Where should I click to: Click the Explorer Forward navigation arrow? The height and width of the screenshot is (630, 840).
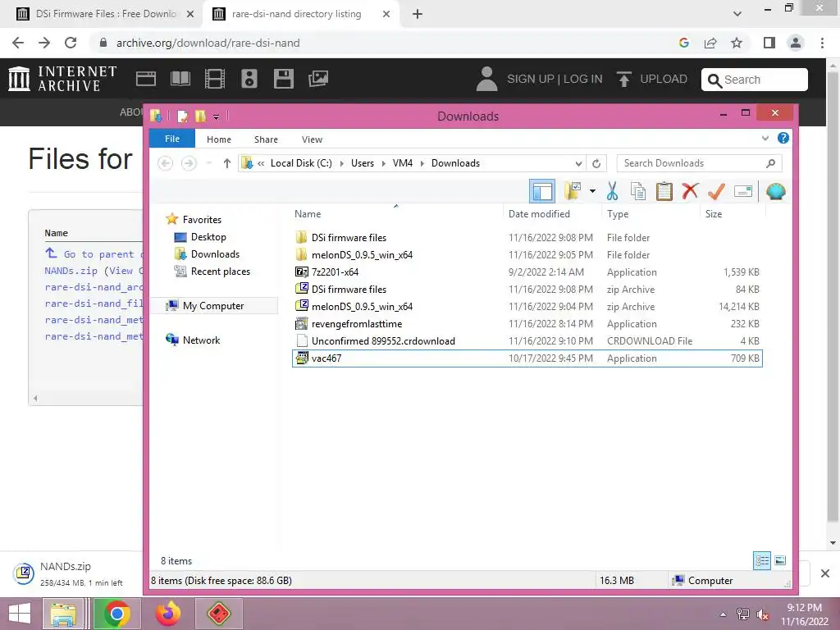[x=189, y=163]
